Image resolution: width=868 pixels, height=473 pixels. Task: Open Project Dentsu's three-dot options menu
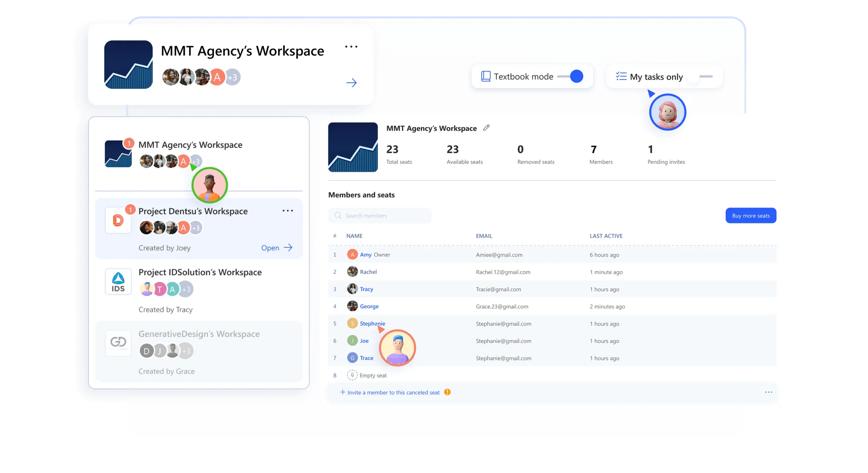tap(288, 211)
